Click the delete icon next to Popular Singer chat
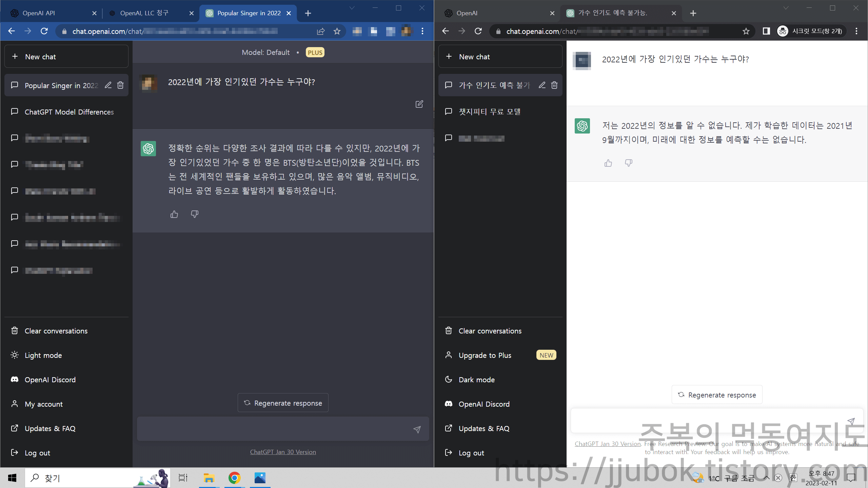Image resolution: width=868 pixels, height=488 pixels. [x=120, y=85]
